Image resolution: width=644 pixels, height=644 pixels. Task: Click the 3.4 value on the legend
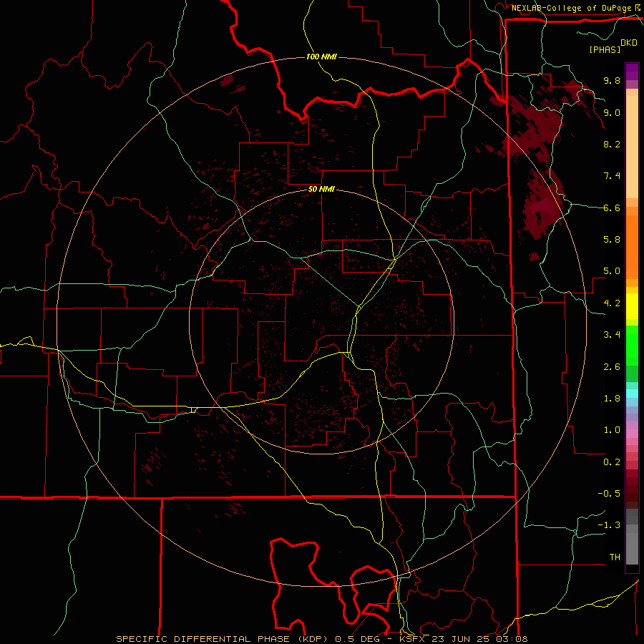pyautogui.click(x=612, y=335)
